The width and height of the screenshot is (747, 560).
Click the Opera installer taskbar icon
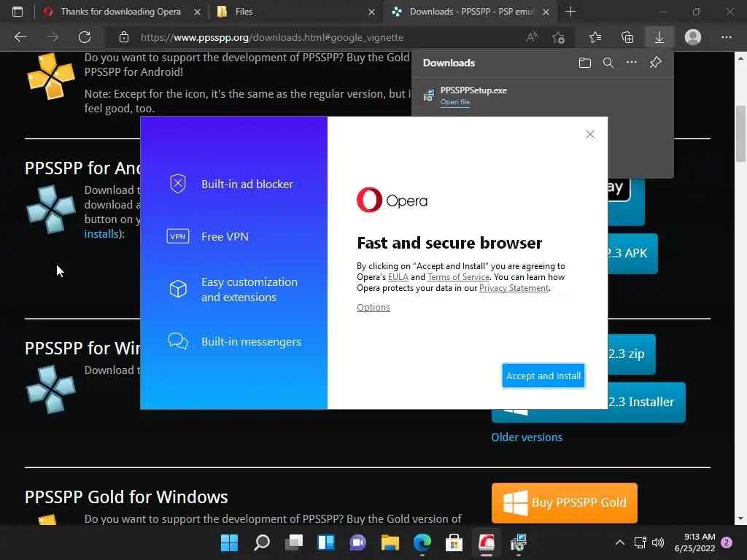[x=487, y=542]
